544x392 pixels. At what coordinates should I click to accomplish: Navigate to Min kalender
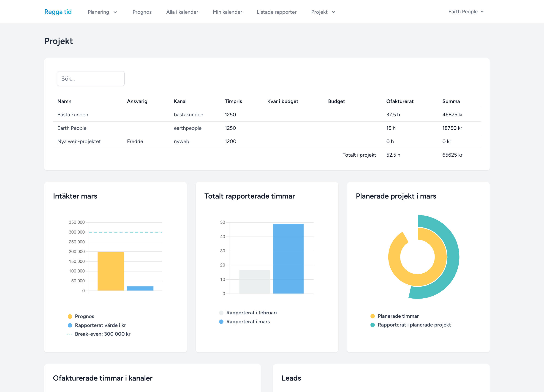227,12
